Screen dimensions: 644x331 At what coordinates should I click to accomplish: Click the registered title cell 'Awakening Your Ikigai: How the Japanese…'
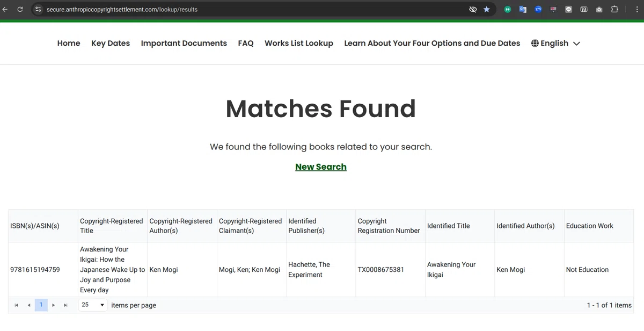coord(112,270)
